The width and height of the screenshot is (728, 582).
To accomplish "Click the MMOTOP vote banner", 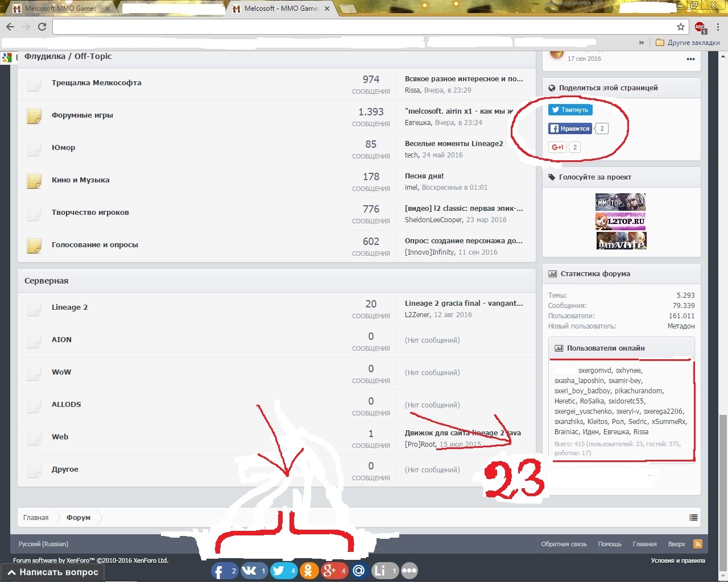I will tap(621, 202).
